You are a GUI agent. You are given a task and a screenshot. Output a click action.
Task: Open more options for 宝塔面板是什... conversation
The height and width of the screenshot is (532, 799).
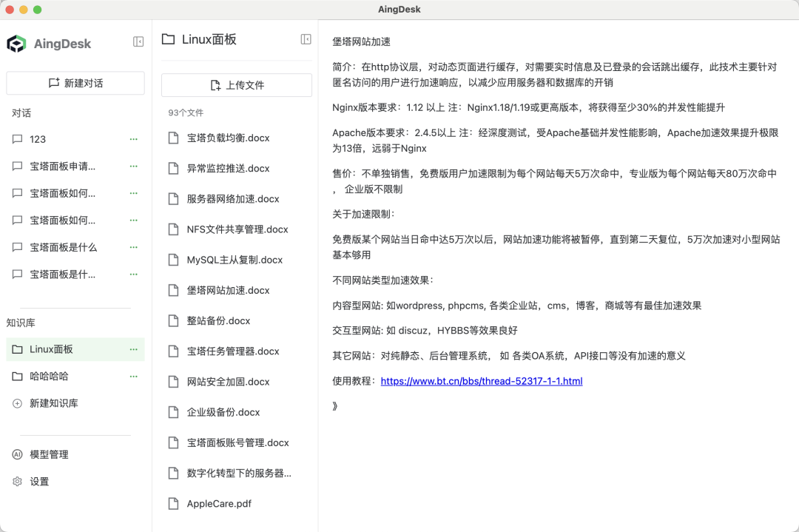coord(133,275)
